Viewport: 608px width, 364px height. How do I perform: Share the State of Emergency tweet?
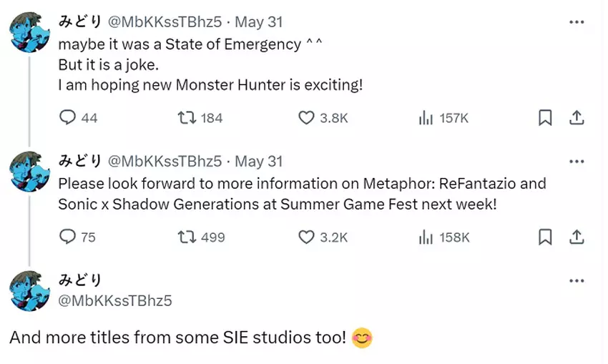pyautogui.click(x=577, y=118)
